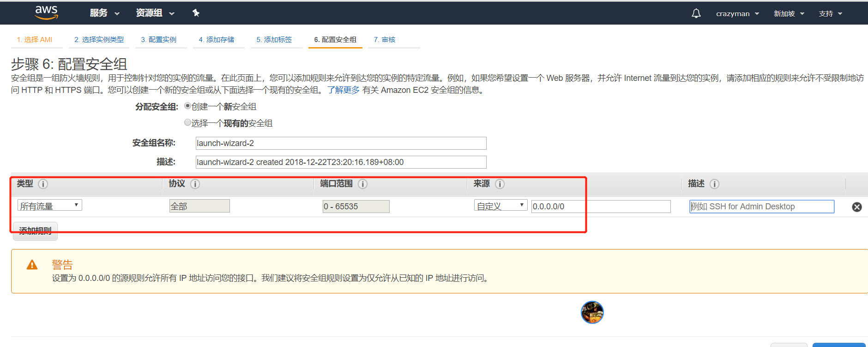Open the notifications bell icon
The height and width of the screenshot is (347, 868).
[696, 13]
